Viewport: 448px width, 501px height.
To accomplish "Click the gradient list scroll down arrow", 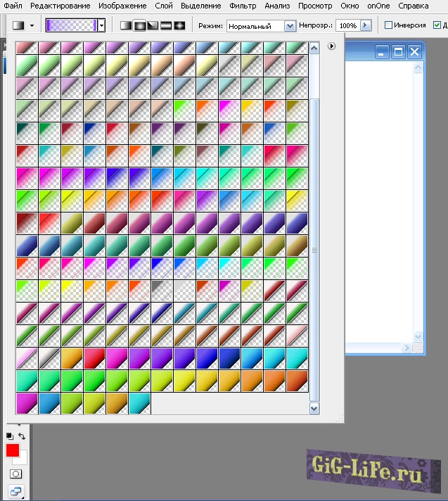I will tap(314, 408).
